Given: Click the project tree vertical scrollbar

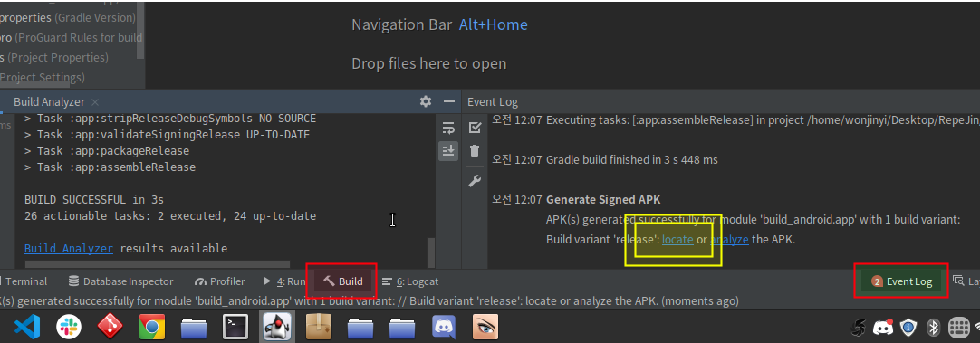Looking at the screenshot, I should point(141,32).
